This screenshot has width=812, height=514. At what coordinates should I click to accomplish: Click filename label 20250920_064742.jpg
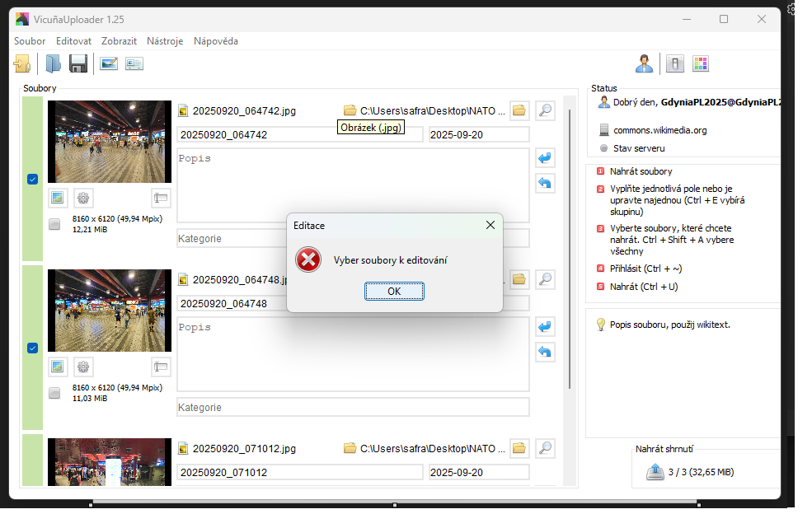[x=245, y=110]
